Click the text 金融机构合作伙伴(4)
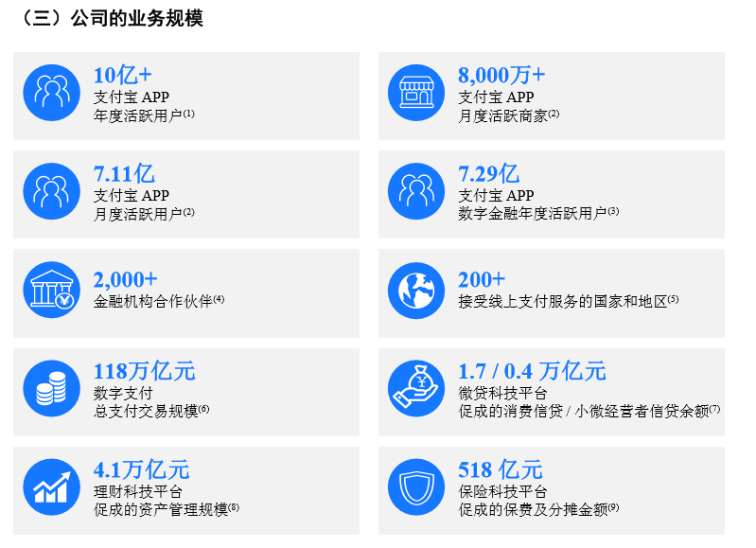This screenshot has width=756, height=548. point(159,301)
